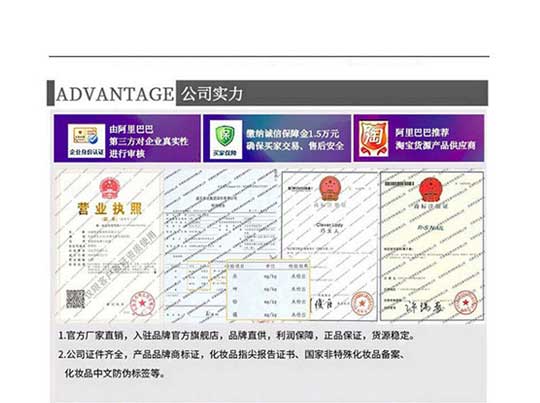Click the red emblem on Clever Lady certificate

[x=330, y=188]
